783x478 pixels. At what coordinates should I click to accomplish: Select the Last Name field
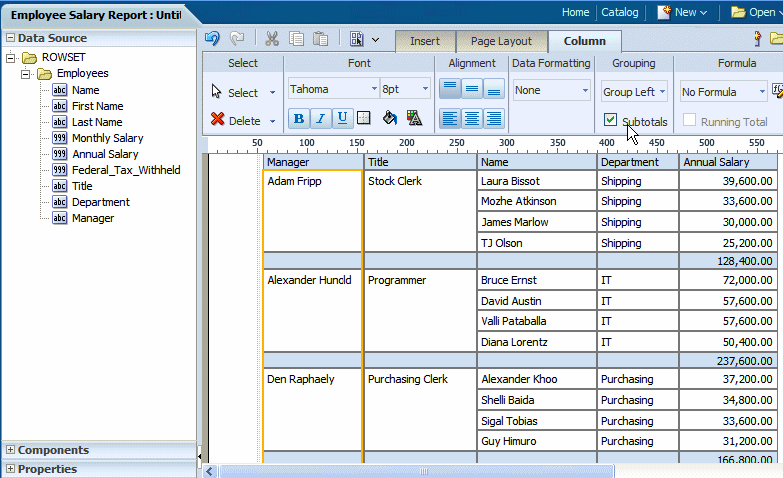[97, 122]
